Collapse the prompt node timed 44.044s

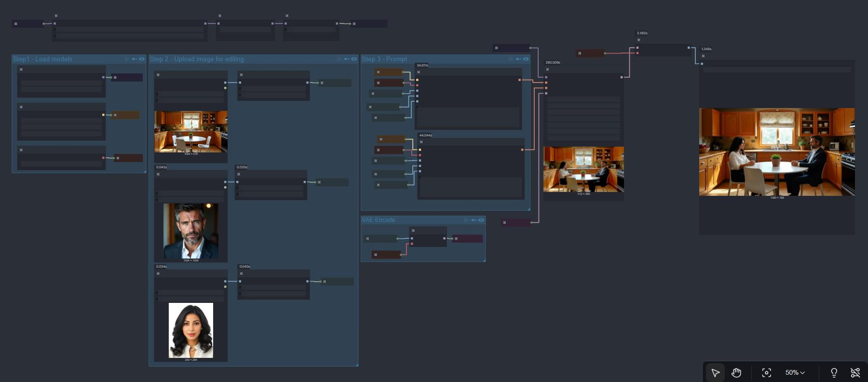pos(421,142)
